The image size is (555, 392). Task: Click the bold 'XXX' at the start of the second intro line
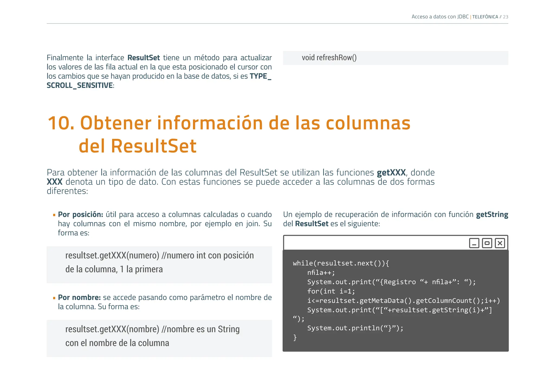tap(54, 182)
